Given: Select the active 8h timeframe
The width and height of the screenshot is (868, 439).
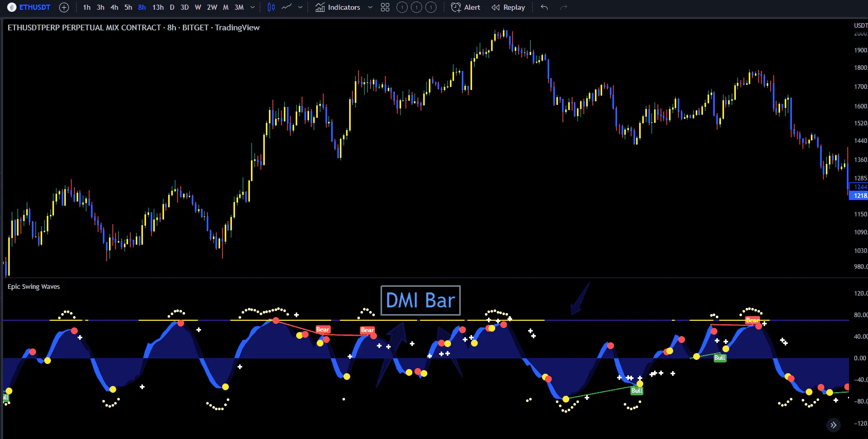Looking at the screenshot, I should point(142,7).
